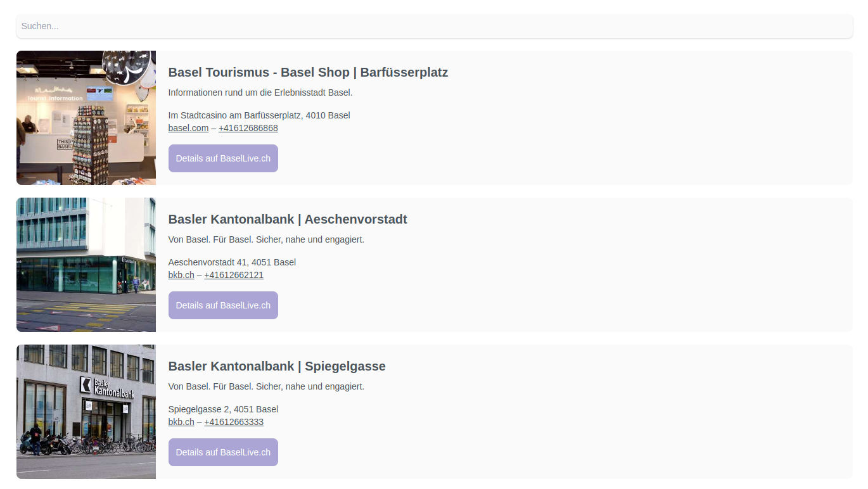Click the Barfüsserplatz Stadtcasino address text

(259, 115)
